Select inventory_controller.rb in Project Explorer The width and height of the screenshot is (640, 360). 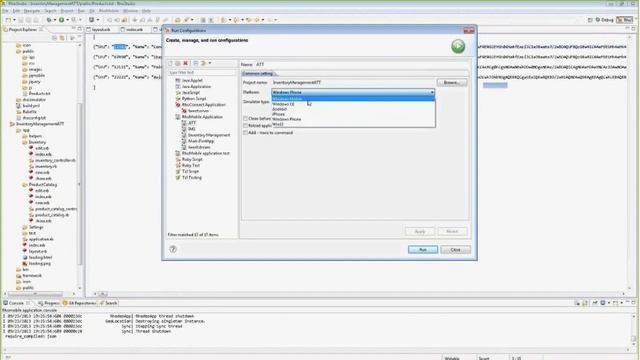pos(55,160)
